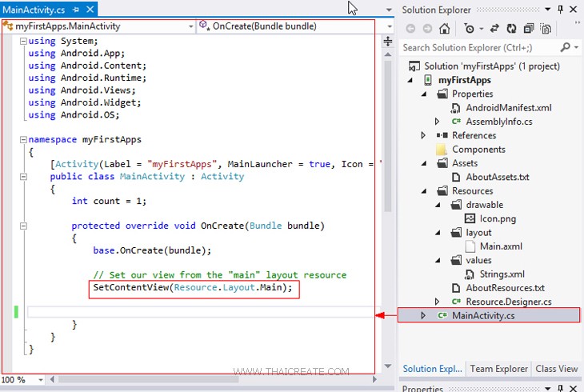The width and height of the screenshot is (584, 392).
Task: Expand the AssemblyInfo.cs node
Action: (438, 122)
